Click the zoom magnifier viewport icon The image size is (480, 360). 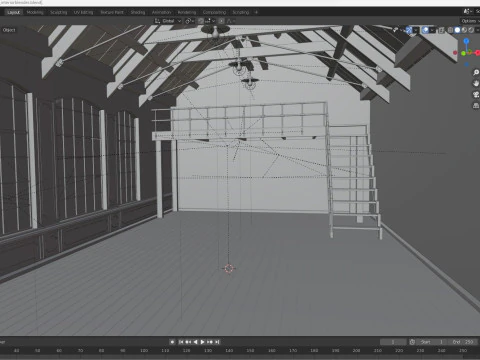point(476,72)
